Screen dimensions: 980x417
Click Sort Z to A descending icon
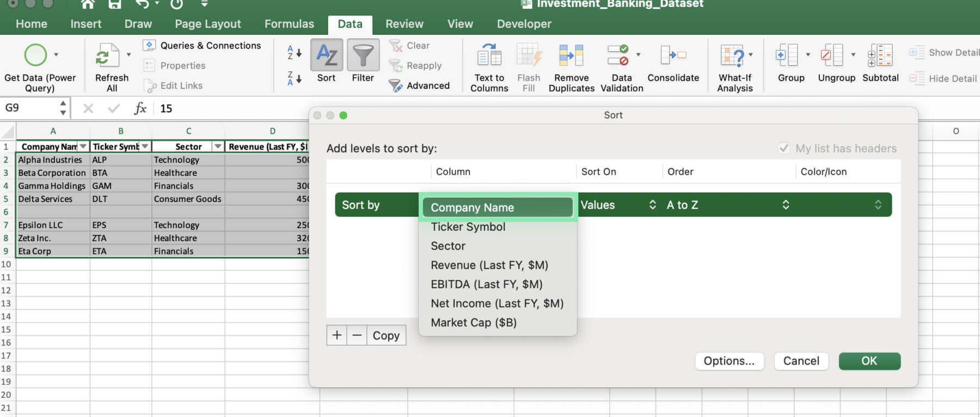294,78
